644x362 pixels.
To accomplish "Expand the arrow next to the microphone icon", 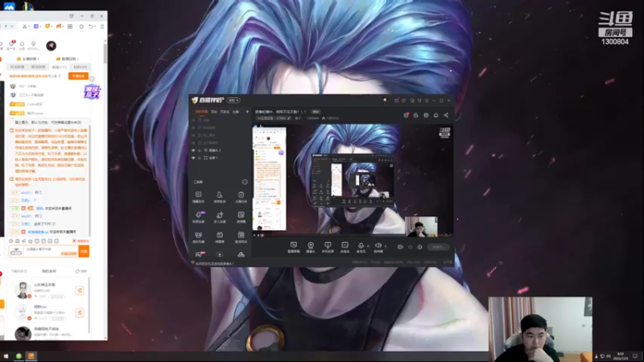I will click(368, 246).
